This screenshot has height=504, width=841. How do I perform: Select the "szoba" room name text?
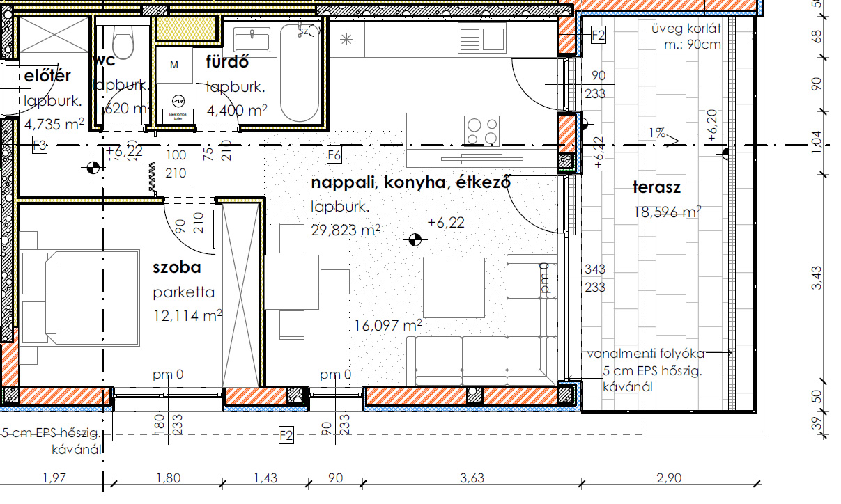coord(177,268)
